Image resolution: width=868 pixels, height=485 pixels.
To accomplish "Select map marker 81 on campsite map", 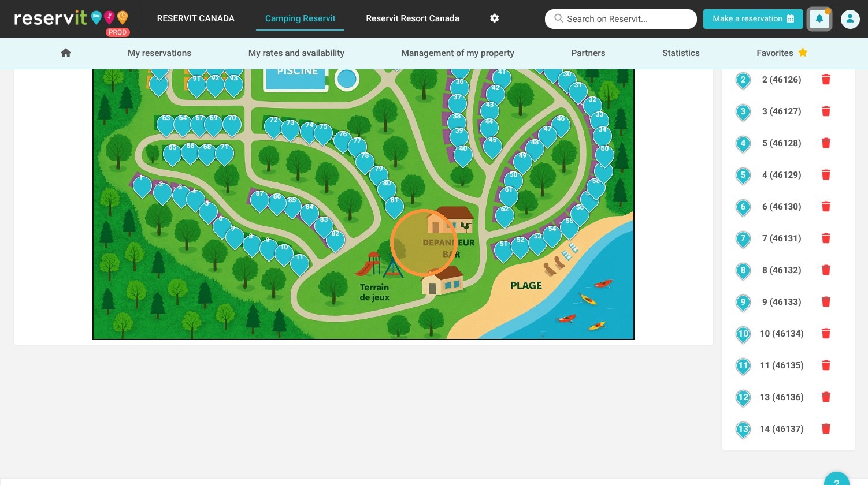I will (394, 207).
